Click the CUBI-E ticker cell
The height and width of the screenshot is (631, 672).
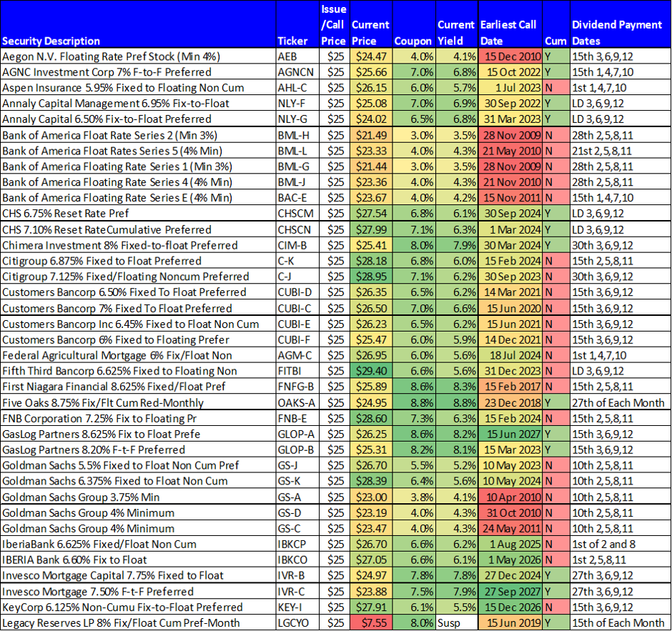(x=297, y=324)
